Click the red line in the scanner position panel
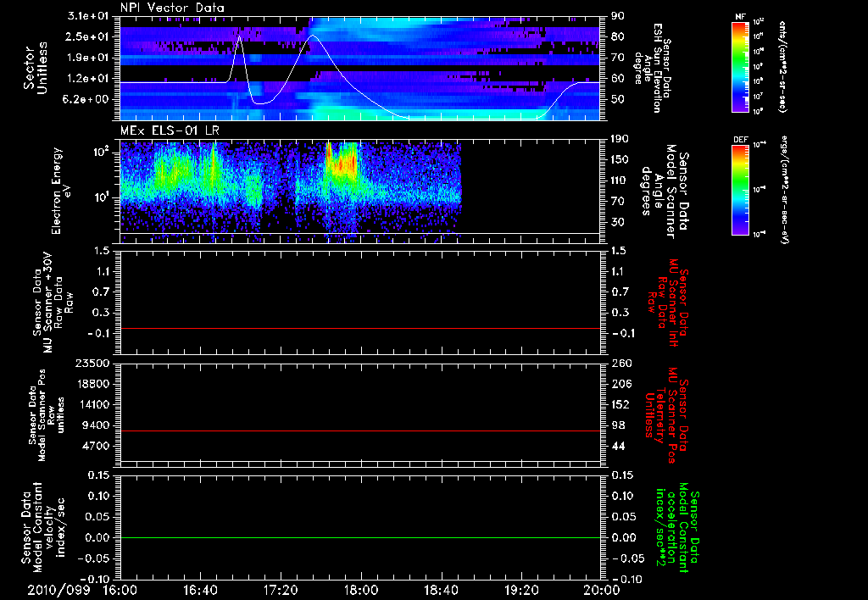The image size is (868, 600). [360, 431]
